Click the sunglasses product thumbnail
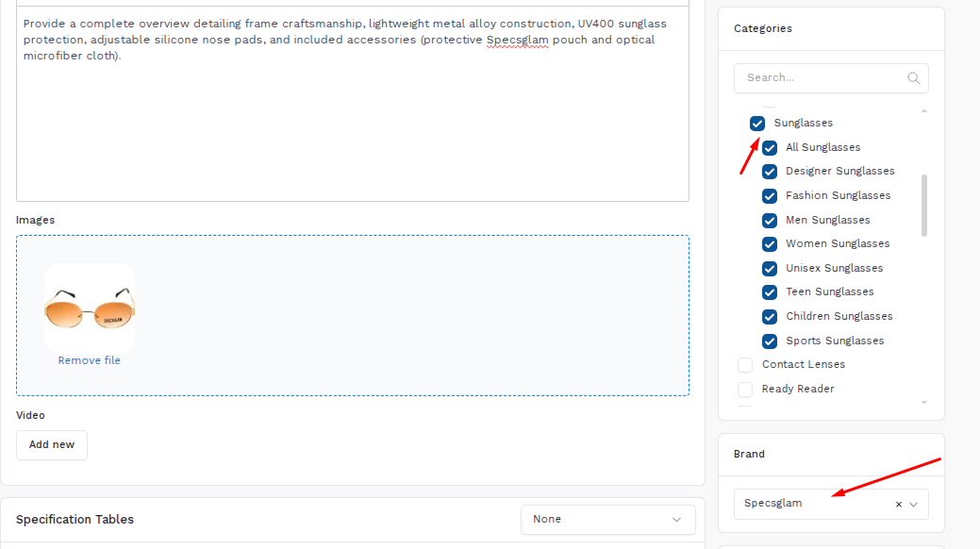Image resolution: width=980 pixels, height=549 pixels. [x=90, y=308]
